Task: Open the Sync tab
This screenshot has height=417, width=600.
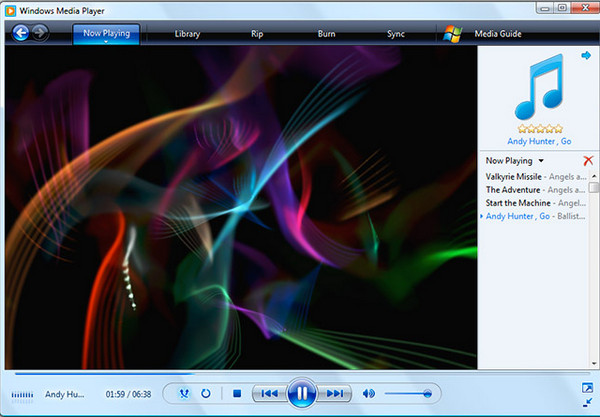Action: (x=396, y=34)
